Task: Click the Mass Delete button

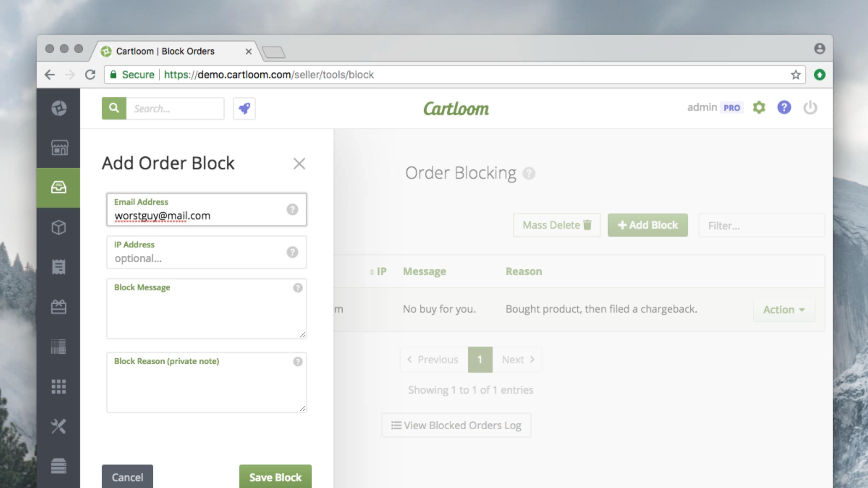Action: click(x=557, y=225)
